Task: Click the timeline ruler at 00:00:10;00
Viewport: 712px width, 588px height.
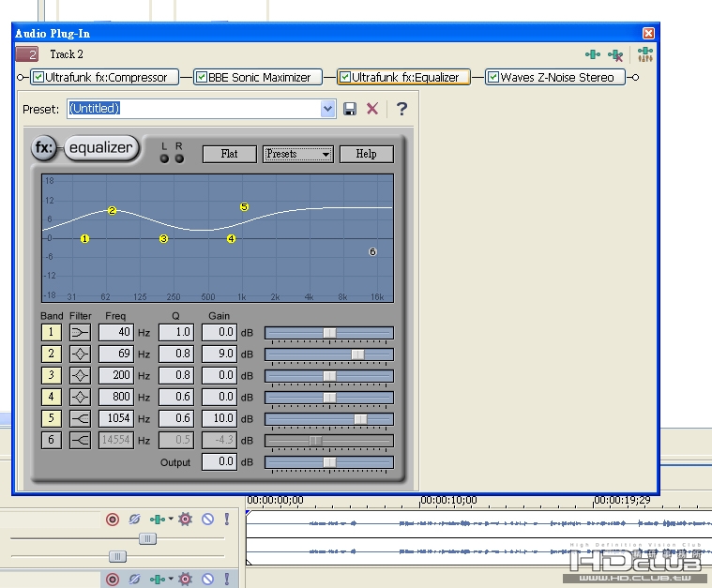Action: [x=448, y=501]
